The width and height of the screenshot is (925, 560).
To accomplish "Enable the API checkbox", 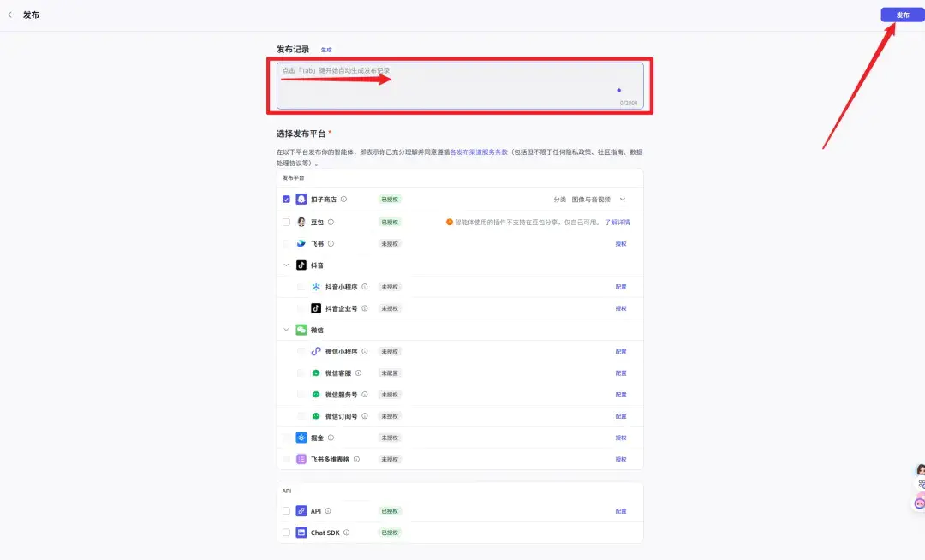I will pos(286,511).
